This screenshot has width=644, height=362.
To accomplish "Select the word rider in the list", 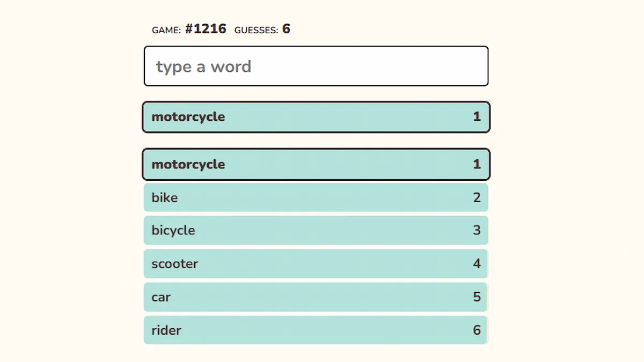I will coord(166,330).
